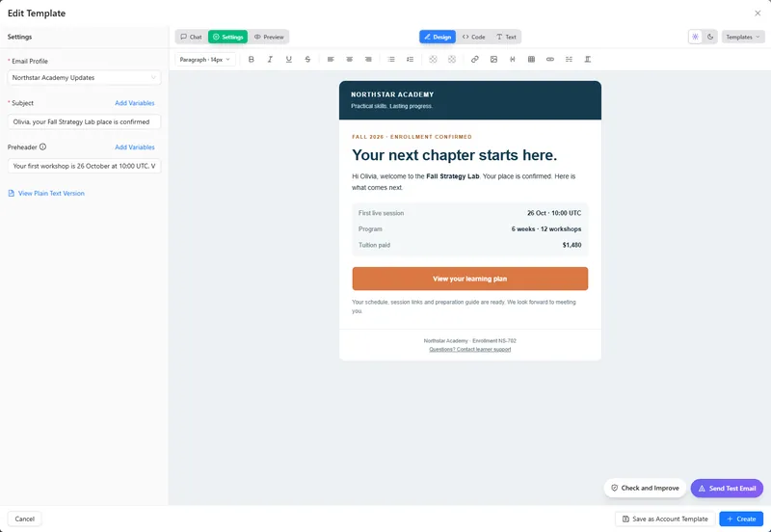The height and width of the screenshot is (532, 771).
Task: Insert a button using the pill-shaped icon
Action: tap(550, 60)
